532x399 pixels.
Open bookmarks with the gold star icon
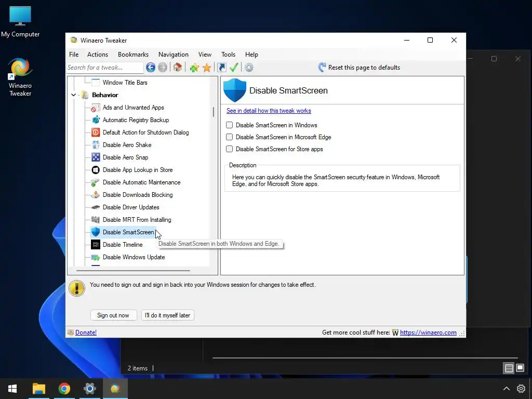pos(207,68)
